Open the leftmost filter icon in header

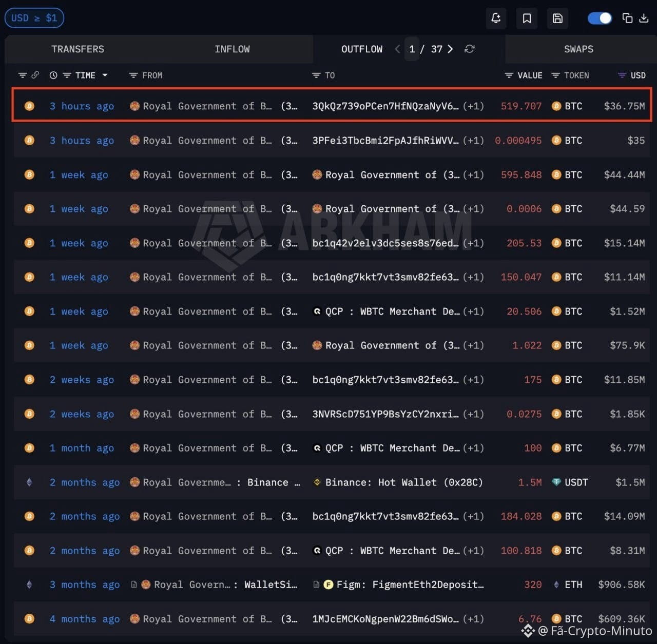23,75
